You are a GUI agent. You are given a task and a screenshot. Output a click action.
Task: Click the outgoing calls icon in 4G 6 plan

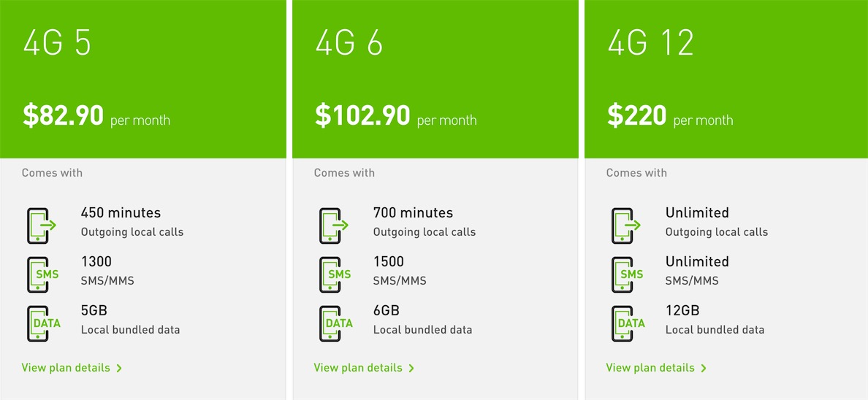coord(333,226)
